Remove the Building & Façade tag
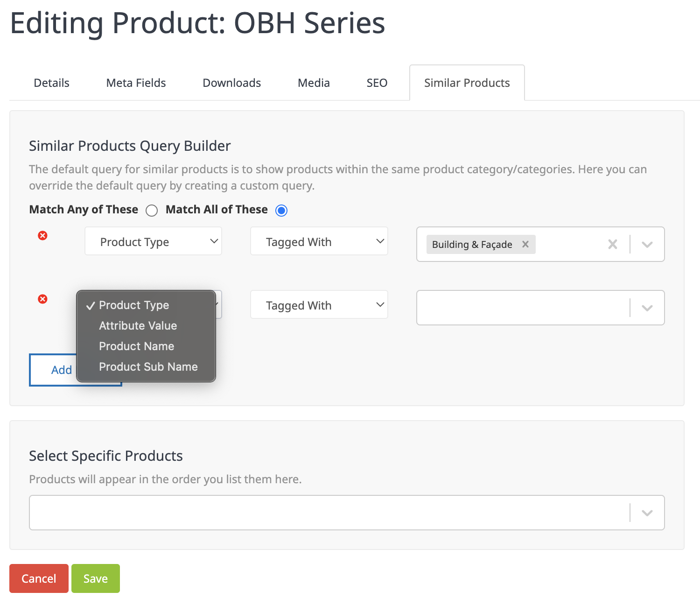Screen dimensions: 700x606 [525, 244]
